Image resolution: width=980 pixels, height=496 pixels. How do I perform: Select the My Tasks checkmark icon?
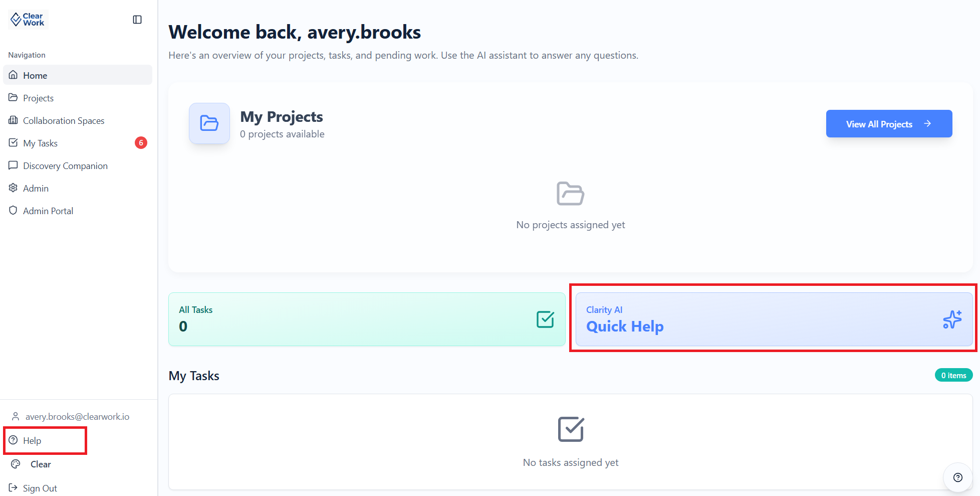[13, 143]
